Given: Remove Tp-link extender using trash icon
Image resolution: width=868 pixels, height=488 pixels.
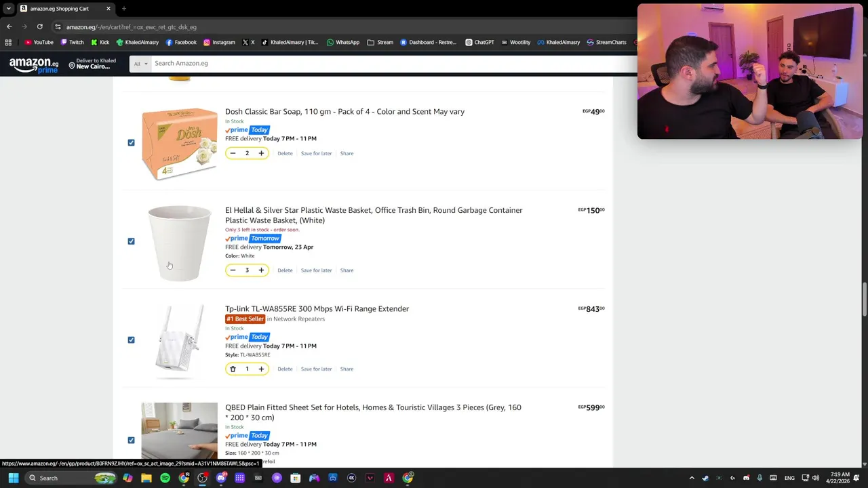Looking at the screenshot, I should coord(233,369).
